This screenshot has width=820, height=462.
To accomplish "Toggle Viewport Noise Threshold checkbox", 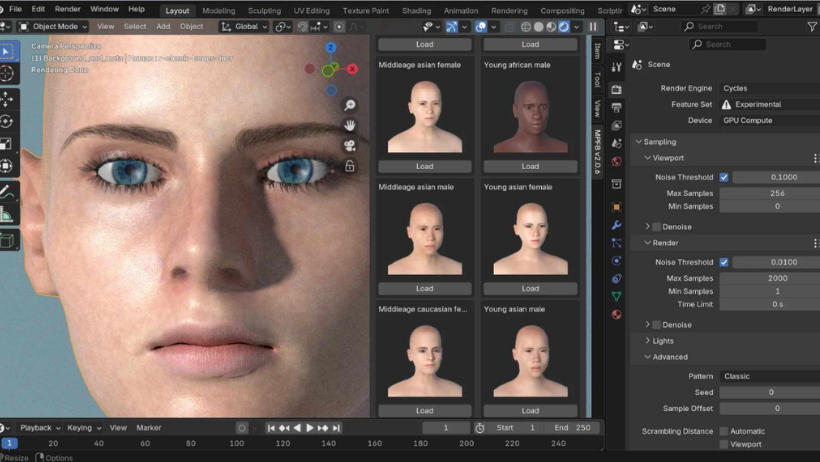I will pos(724,177).
